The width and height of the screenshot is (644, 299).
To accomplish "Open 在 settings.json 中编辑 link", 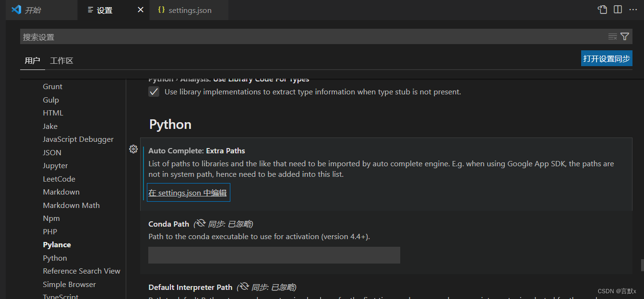I will [x=187, y=193].
